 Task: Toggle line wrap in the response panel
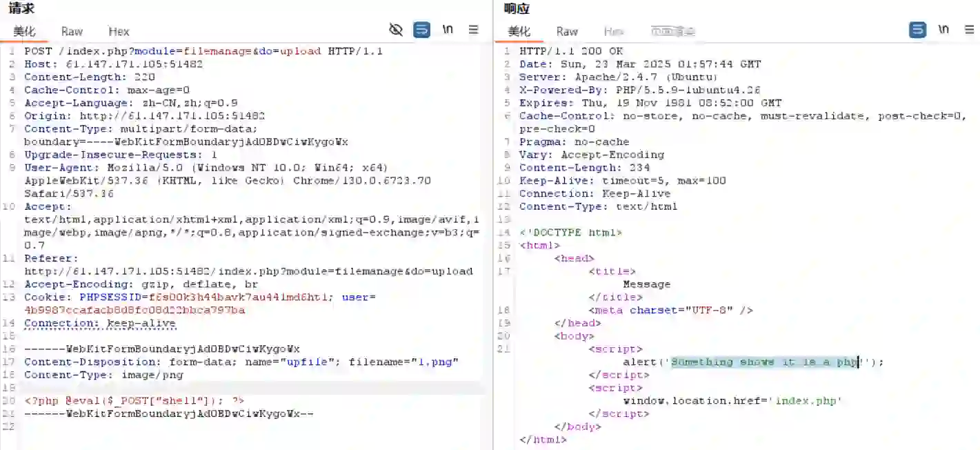(x=917, y=30)
